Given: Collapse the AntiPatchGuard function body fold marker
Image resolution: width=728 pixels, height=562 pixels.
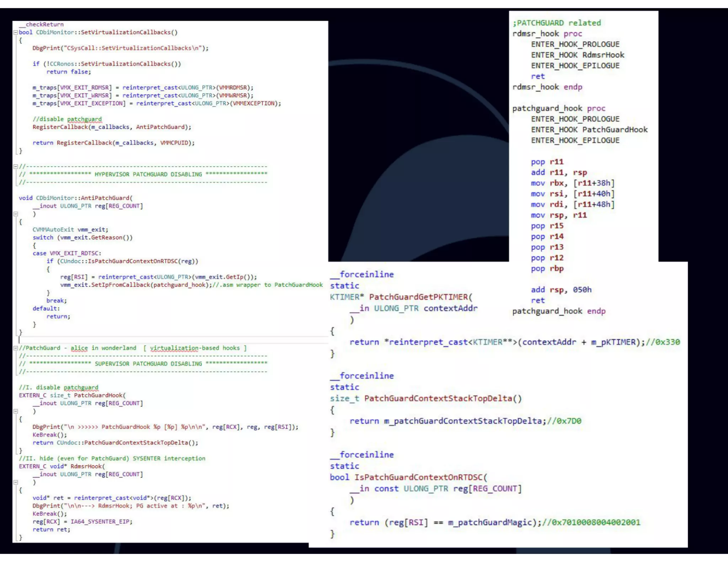Looking at the screenshot, I should point(15,214).
